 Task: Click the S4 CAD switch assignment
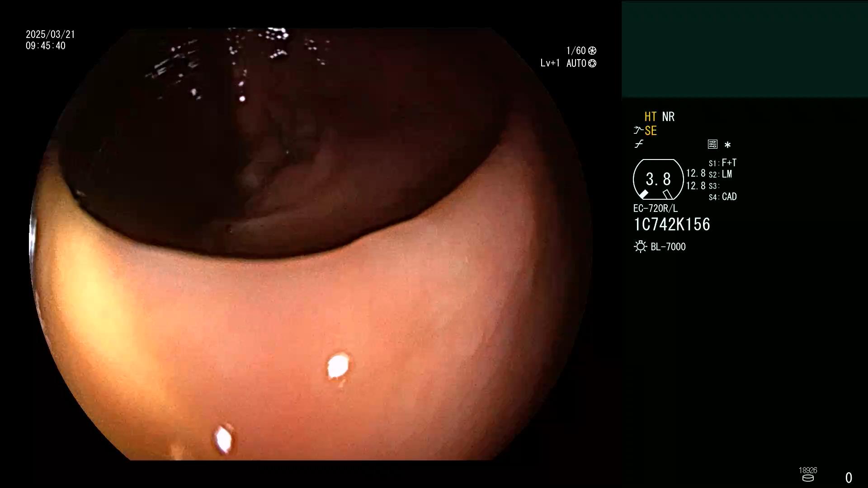723,197
